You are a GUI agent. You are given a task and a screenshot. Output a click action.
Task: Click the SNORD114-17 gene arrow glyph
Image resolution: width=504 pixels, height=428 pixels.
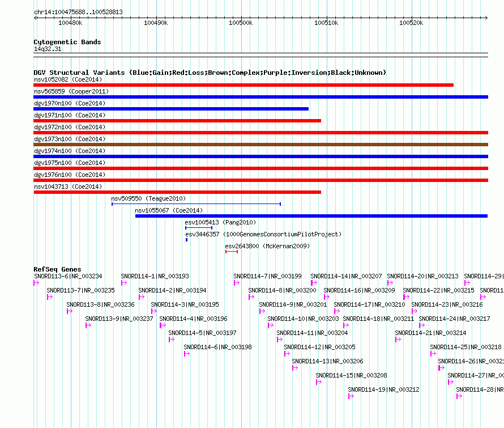[x=337, y=311]
